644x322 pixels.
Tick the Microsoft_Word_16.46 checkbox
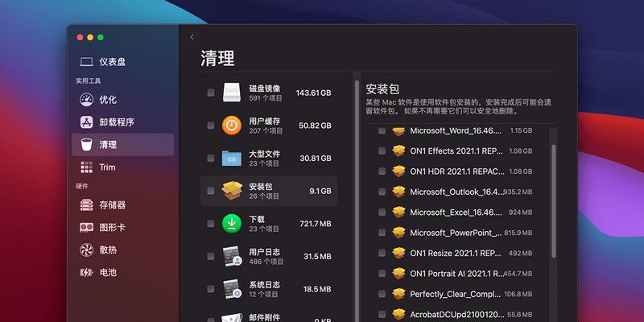pyautogui.click(x=382, y=130)
